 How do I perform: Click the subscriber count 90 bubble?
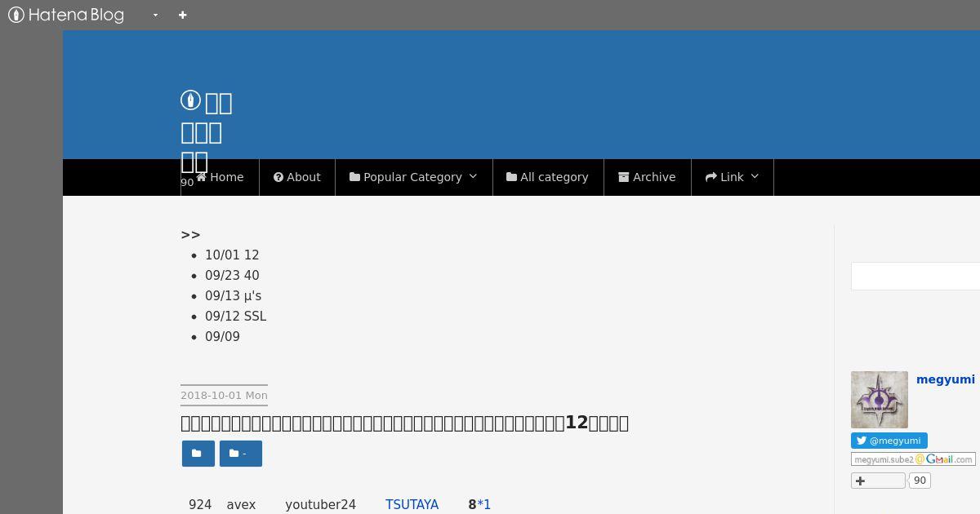(920, 481)
